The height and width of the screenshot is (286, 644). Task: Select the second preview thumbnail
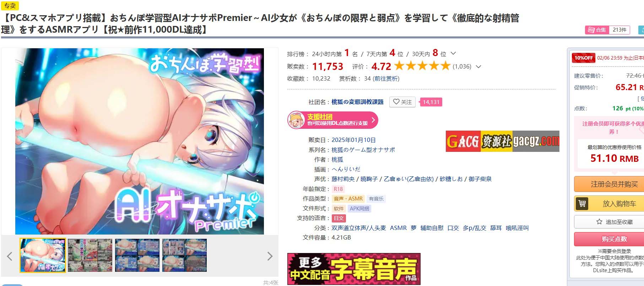coord(90,255)
